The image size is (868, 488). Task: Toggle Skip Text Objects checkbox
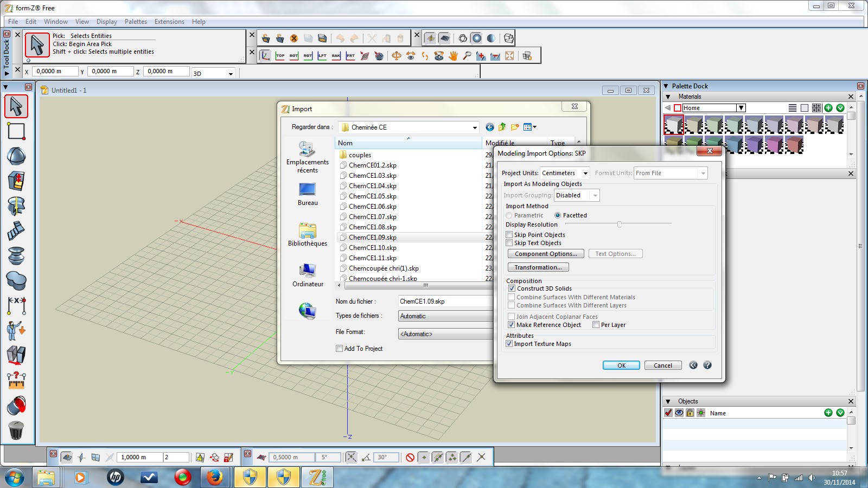pos(509,243)
